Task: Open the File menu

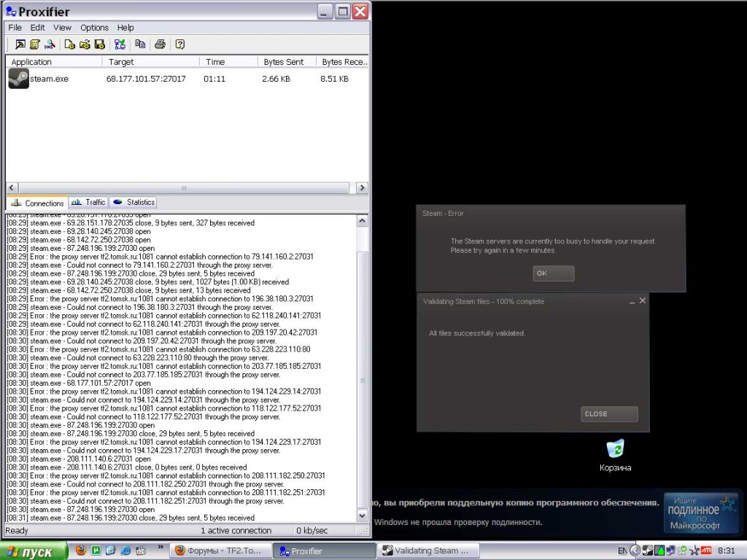Action: click(x=15, y=28)
